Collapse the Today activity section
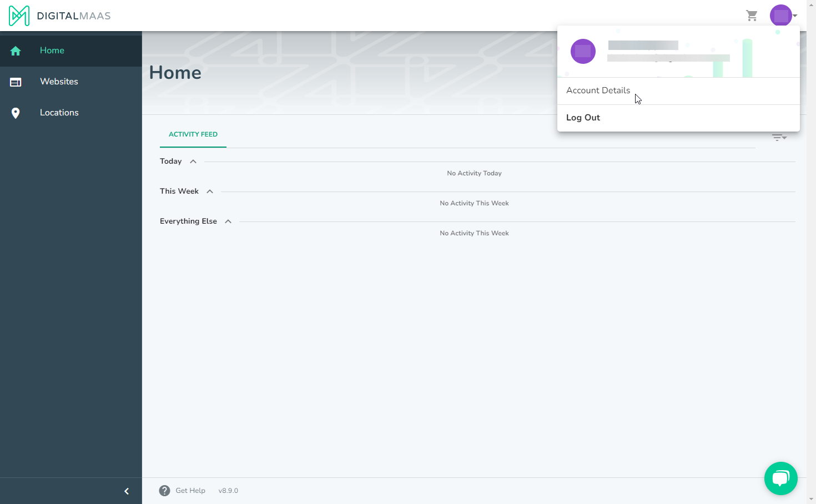This screenshot has width=816, height=504. pyautogui.click(x=193, y=161)
